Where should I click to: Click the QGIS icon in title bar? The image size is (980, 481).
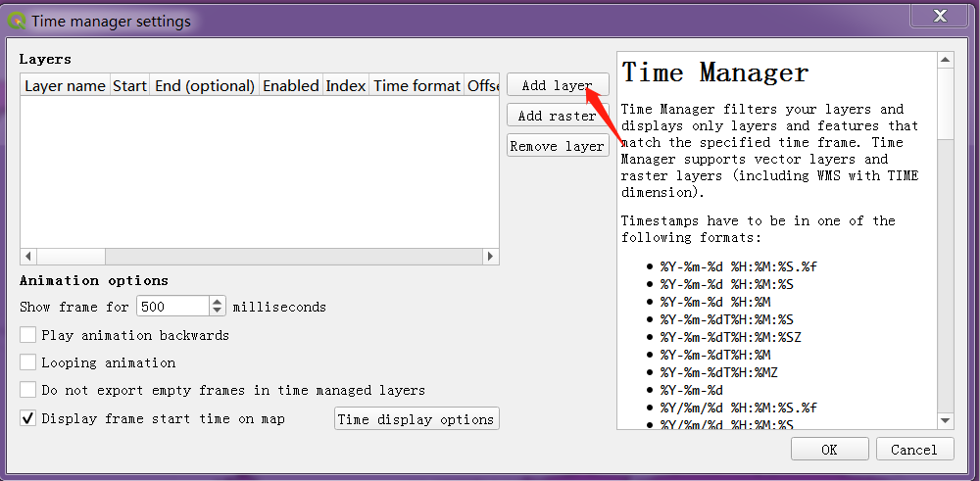(x=17, y=20)
